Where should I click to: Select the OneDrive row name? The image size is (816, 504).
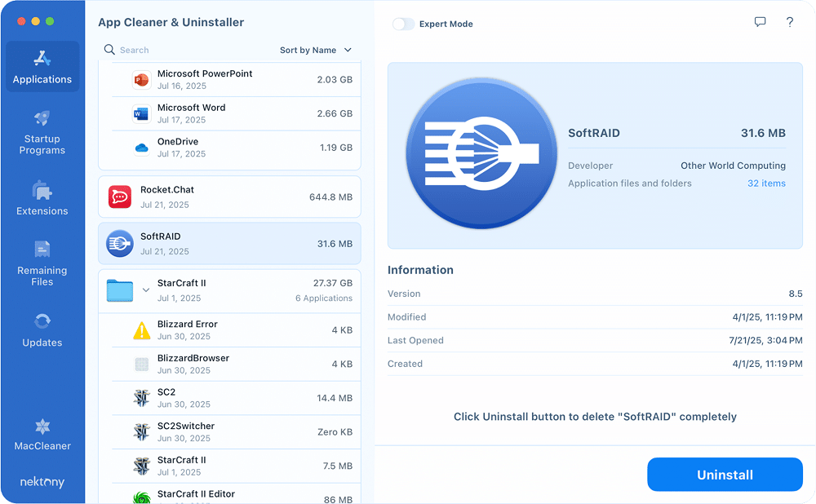(x=178, y=141)
